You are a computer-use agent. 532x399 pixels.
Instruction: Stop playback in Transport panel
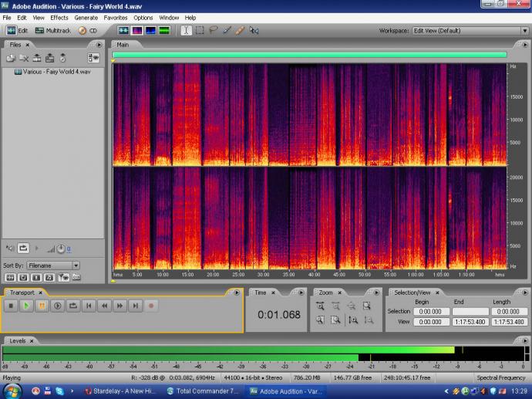tap(11, 306)
